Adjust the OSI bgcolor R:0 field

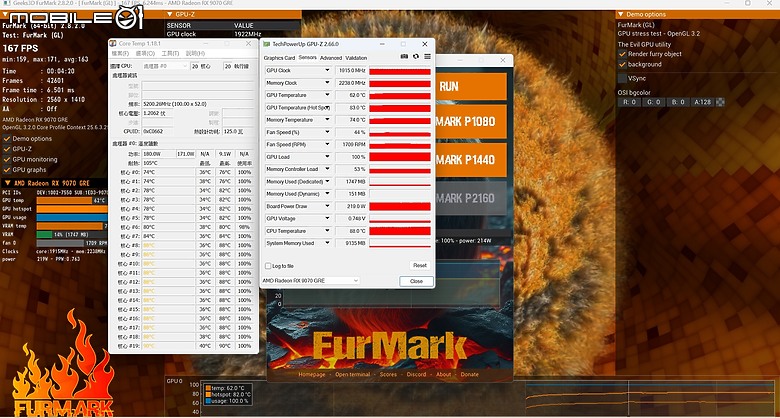pos(629,103)
